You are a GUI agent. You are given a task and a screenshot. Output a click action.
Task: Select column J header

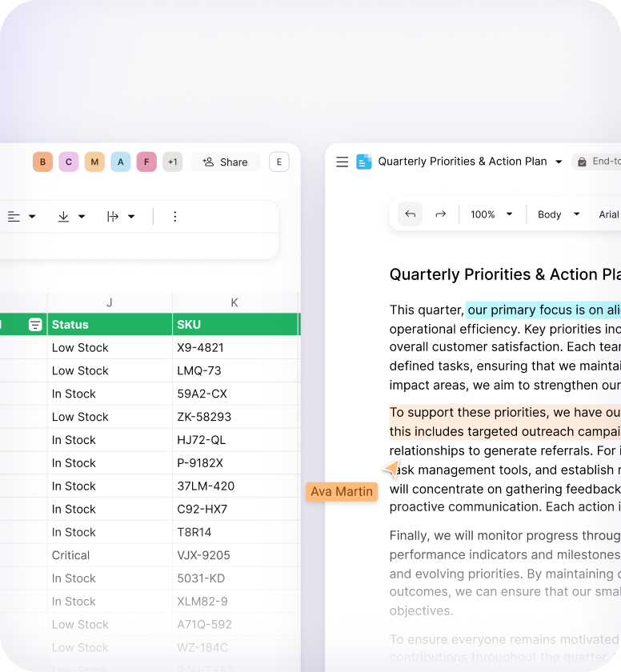(110, 302)
